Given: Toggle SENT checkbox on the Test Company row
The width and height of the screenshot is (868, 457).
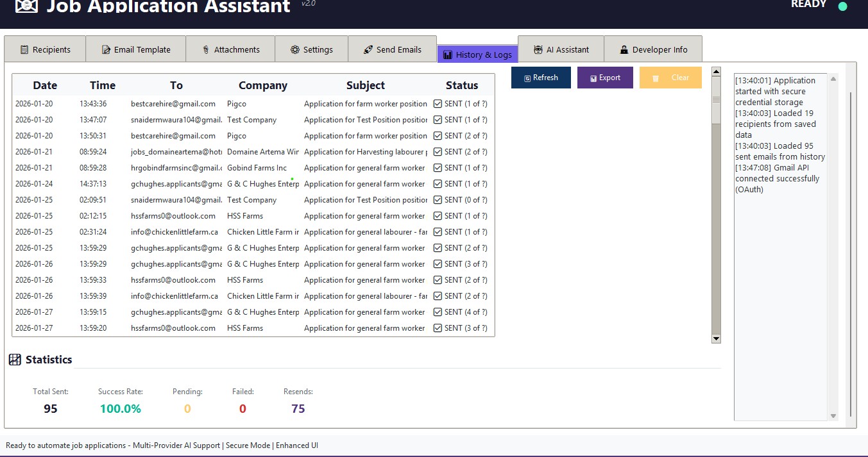Looking at the screenshot, I should (x=437, y=119).
